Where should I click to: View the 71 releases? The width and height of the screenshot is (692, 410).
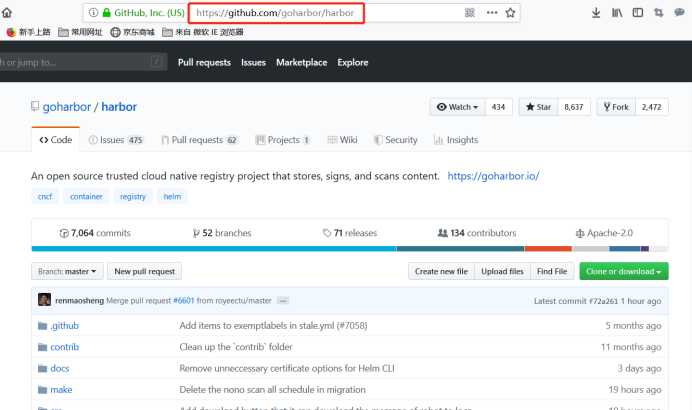[350, 233]
